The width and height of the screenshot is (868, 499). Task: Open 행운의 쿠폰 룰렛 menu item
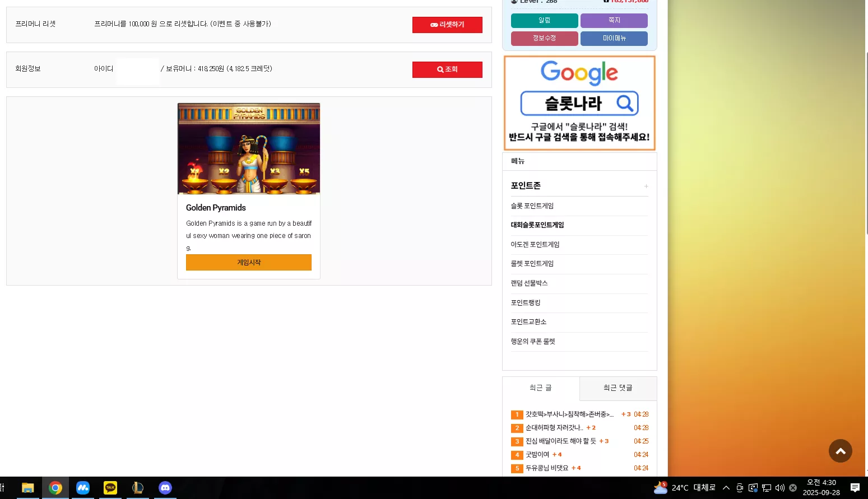pos(533,342)
